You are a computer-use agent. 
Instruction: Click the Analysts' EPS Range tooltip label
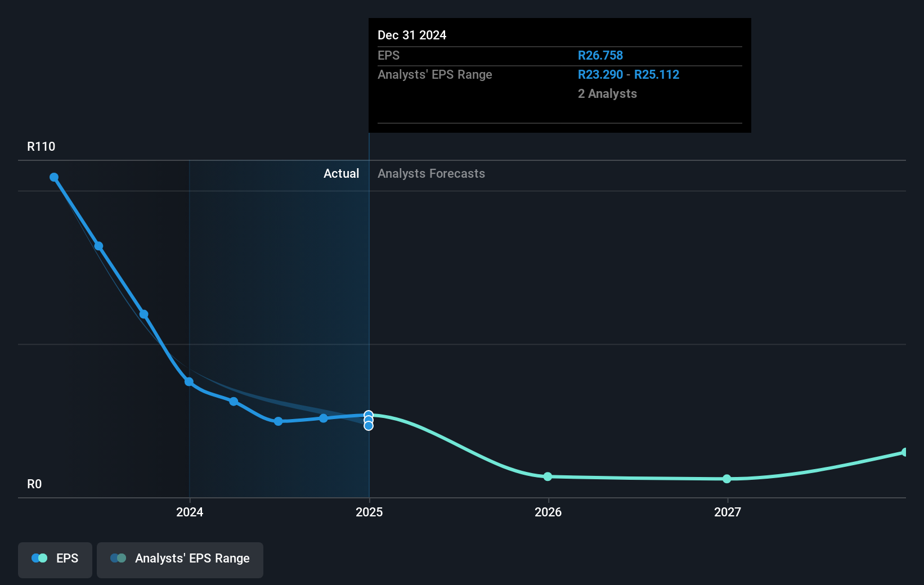tap(434, 74)
